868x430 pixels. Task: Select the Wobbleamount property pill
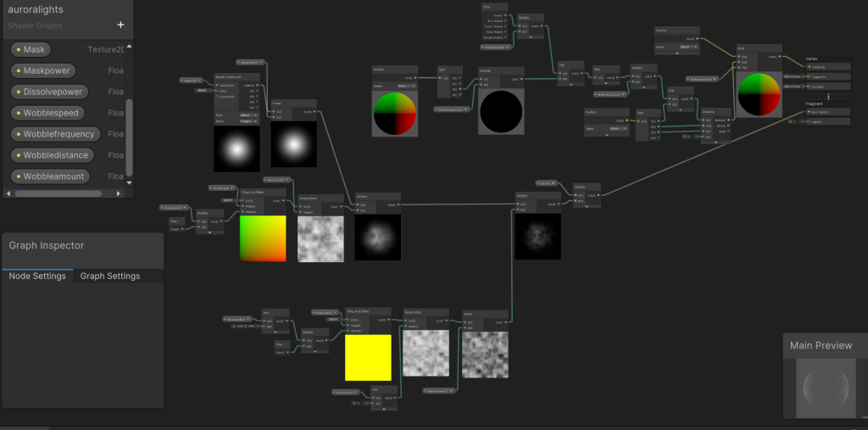50,176
